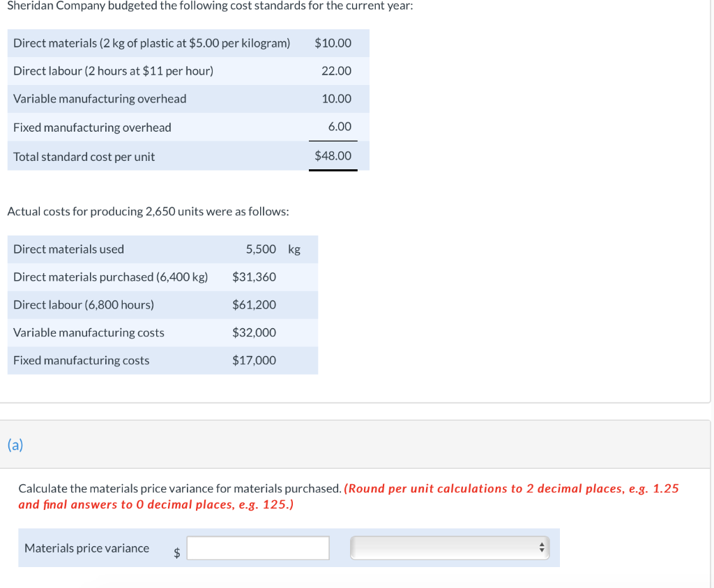Click the Variable manufacturing overhead row
Screen dimensions: 714x588
98,98
